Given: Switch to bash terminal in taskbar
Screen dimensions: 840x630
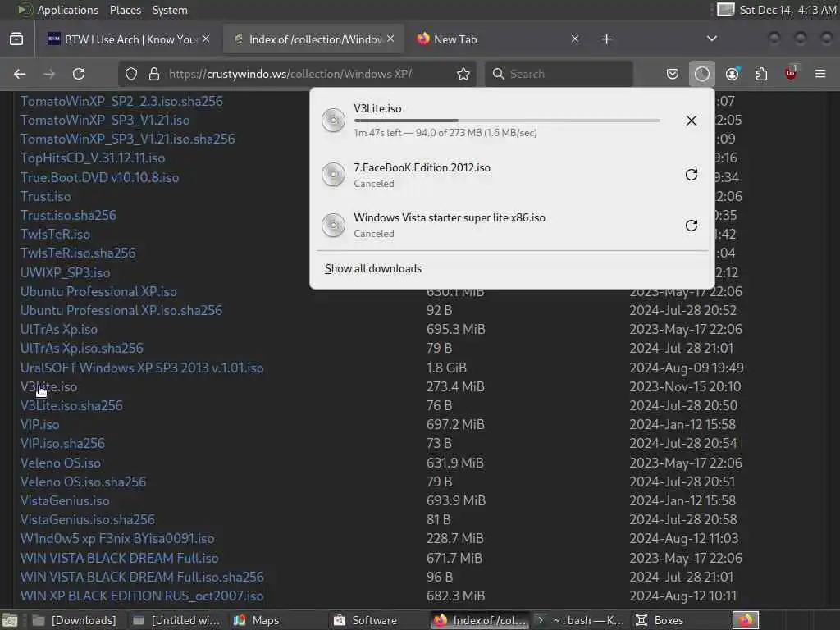Looking at the screenshot, I should [580, 620].
